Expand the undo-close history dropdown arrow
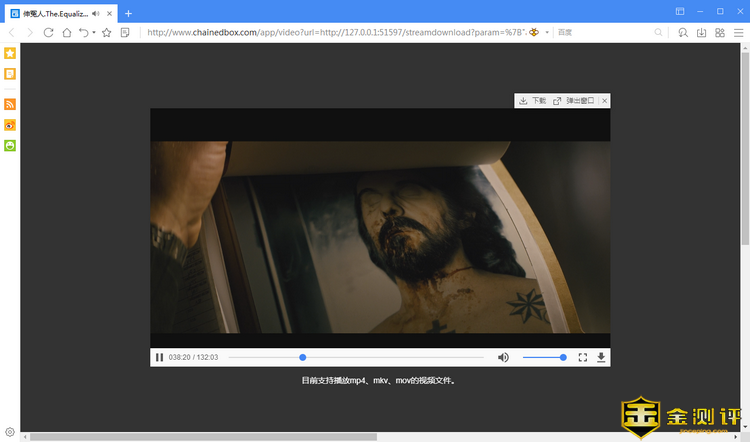The height and width of the screenshot is (442, 750). (94, 32)
